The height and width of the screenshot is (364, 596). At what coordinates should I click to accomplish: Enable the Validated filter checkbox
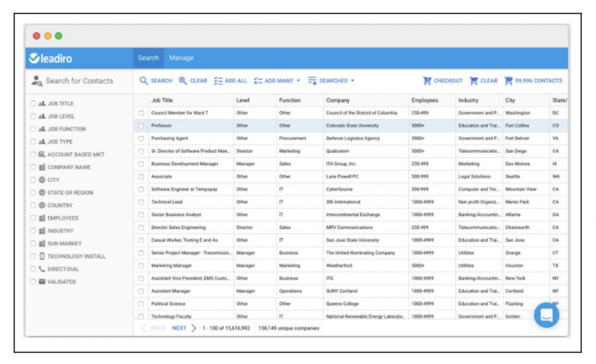pyautogui.click(x=33, y=281)
